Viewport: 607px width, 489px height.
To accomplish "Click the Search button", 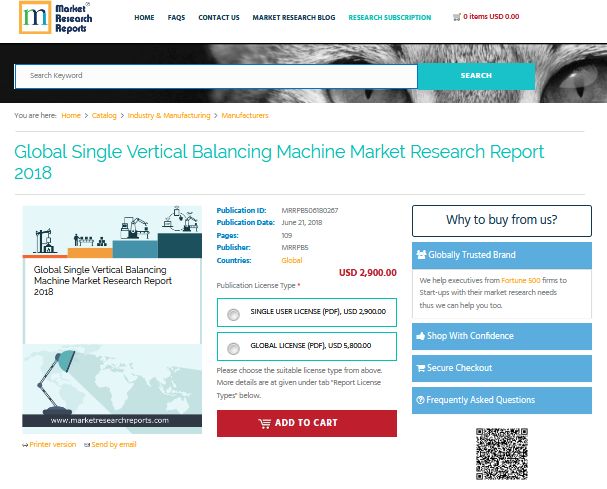I will pos(477,76).
